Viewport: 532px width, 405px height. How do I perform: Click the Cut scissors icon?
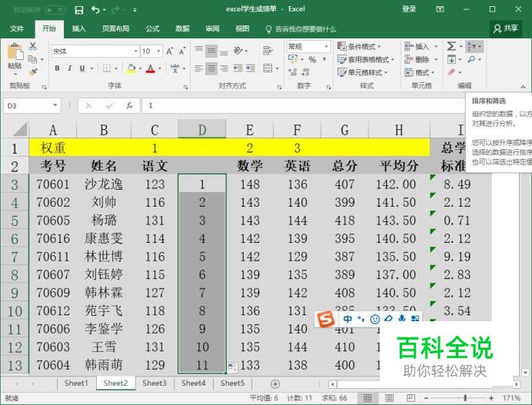32,46
